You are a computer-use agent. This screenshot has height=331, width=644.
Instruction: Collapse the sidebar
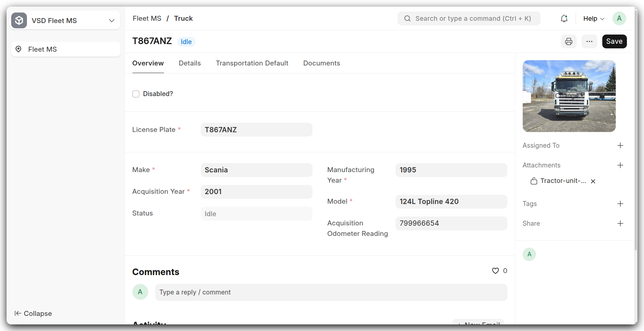(33, 313)
